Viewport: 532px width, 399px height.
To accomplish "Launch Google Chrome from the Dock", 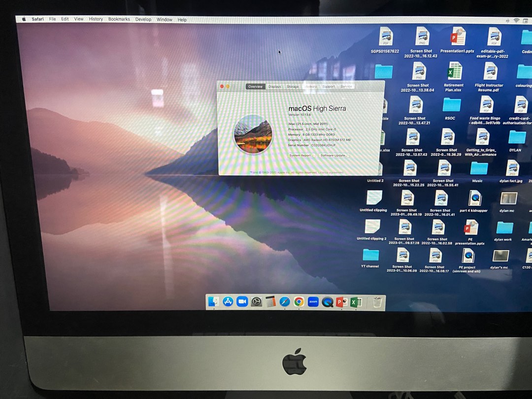I will tap(299, 301).
